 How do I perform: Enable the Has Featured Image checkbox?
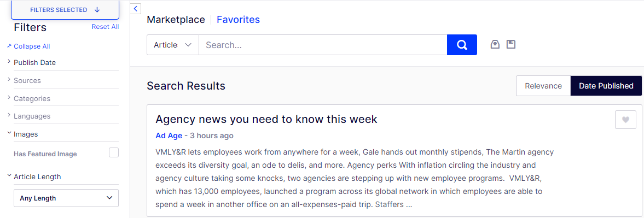click(114, 153)
